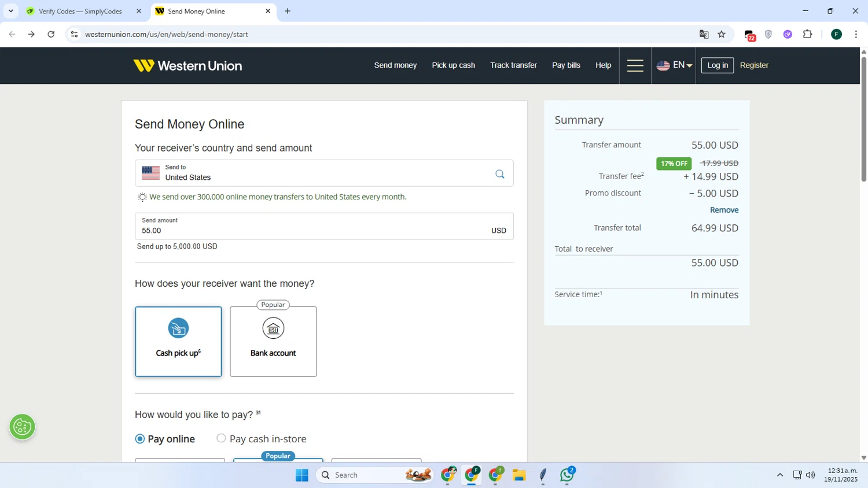Click the Send amount input field
The image size is (868, 488).
click(324, 226)
